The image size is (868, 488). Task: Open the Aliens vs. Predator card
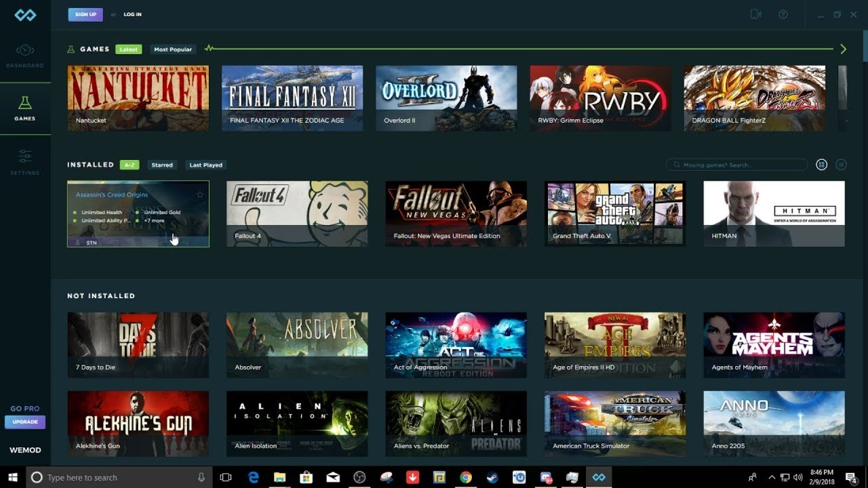[x=456, y=424]
